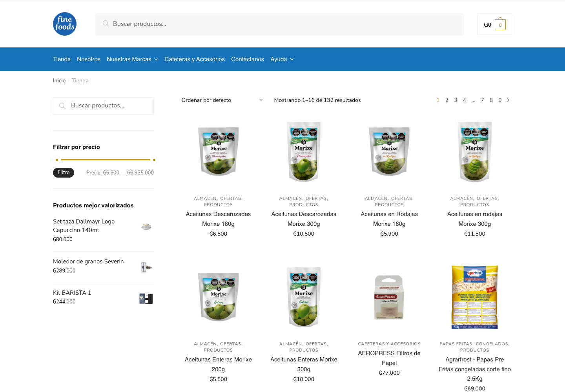Open Aceitunas en Rodajas Morixe 180g image
This screenshot has width=565, height=392.
[389, 152]
